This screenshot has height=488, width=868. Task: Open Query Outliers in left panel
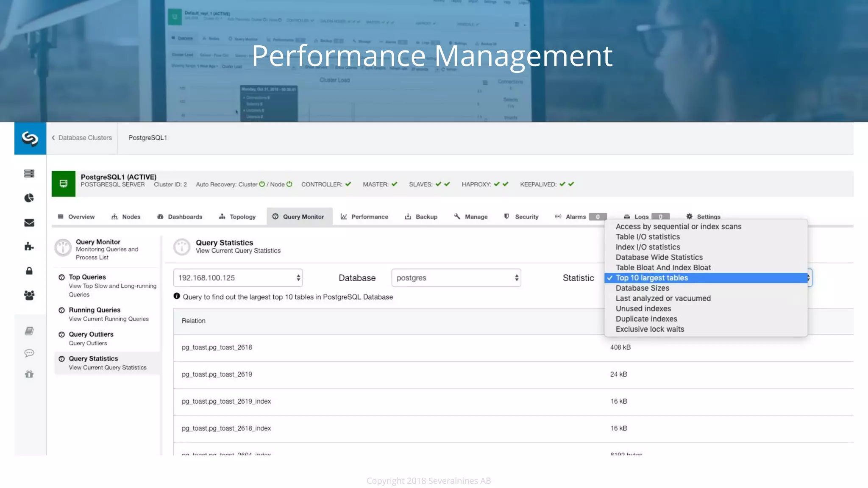[x=108, y=338]
